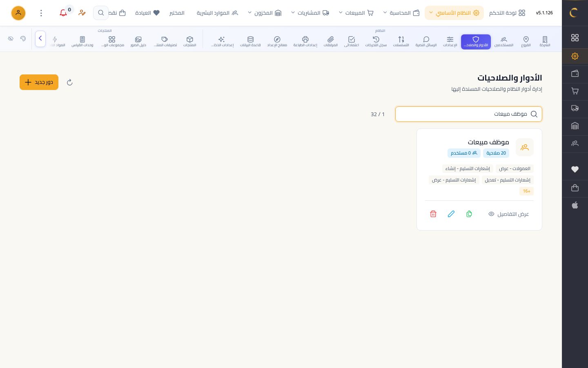Create a new role with دور جديد button
This screenshot has height=368, width=588.
(x=39, y=82)
